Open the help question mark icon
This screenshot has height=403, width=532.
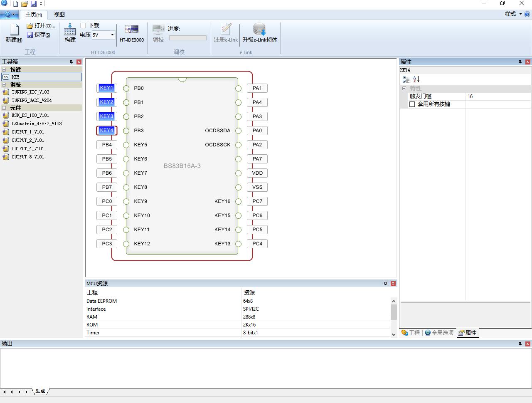tap(527, 14)
